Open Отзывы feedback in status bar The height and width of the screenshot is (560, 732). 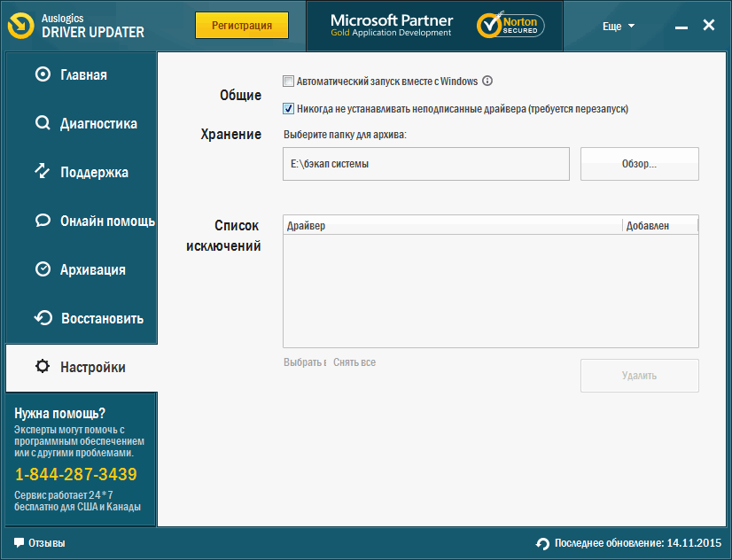tap(40, 543)
